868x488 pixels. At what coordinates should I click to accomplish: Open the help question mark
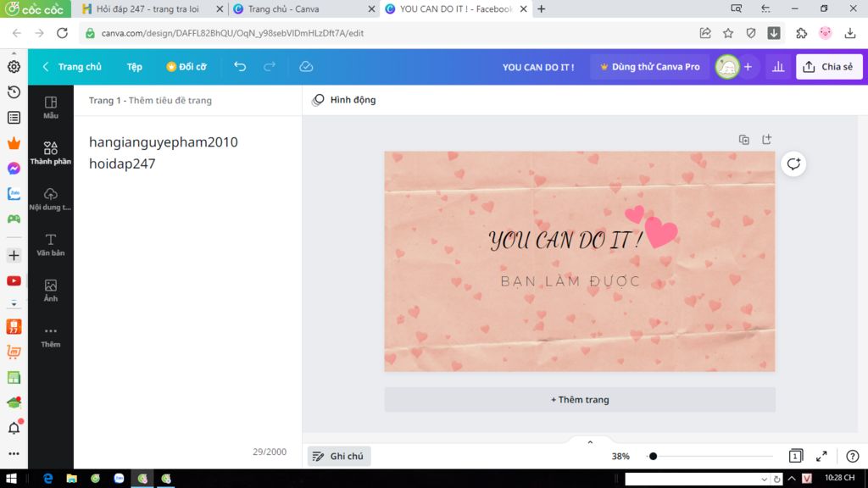point(853,456)
